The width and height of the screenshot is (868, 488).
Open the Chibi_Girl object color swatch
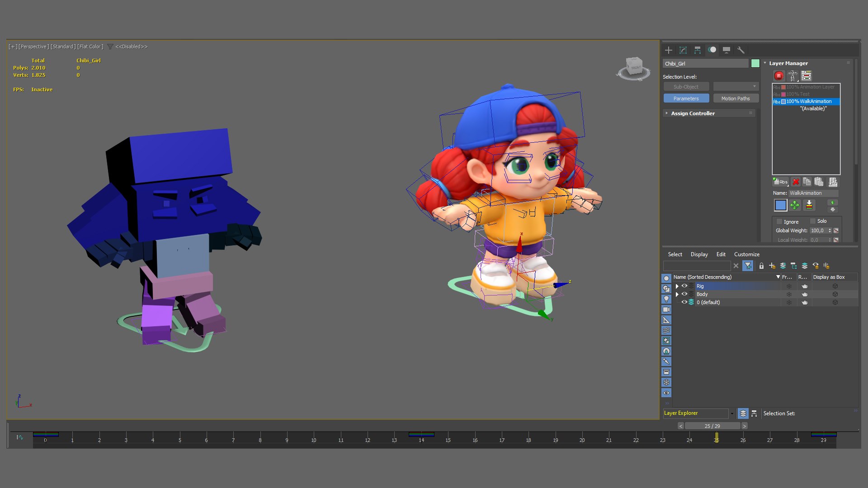coord(755,63)
